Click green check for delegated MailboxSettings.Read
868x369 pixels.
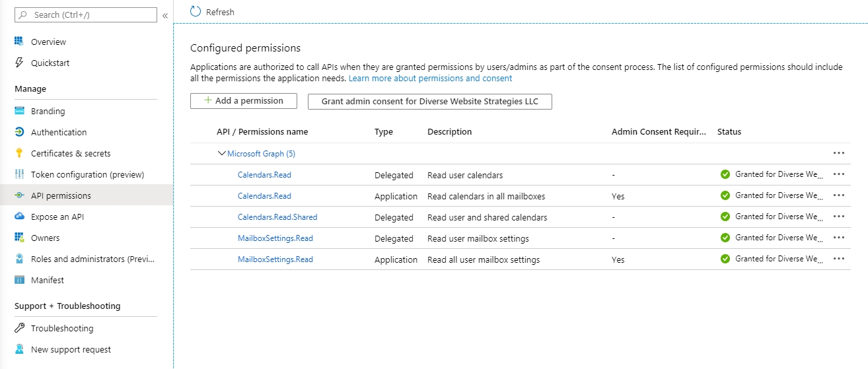pos(725,238)
